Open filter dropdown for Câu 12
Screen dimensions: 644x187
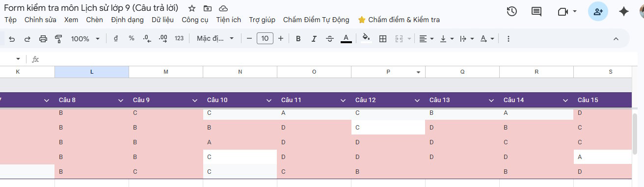(417, 100)
